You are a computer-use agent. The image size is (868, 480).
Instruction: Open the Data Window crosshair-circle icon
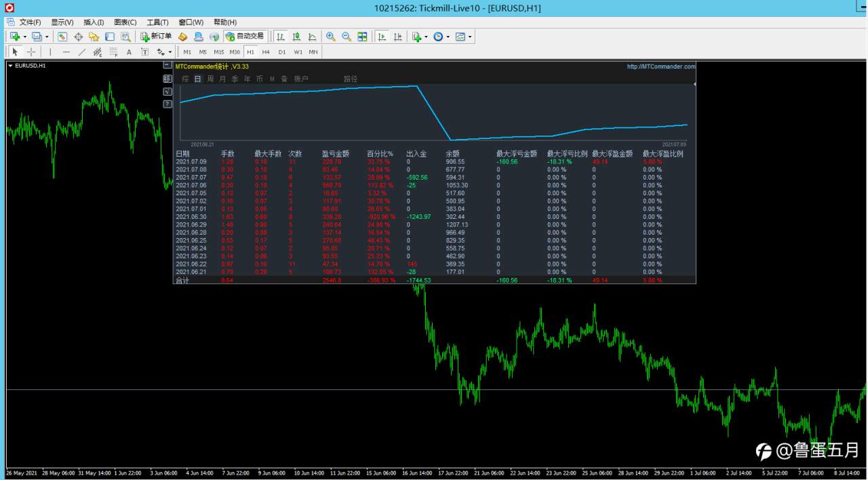pos(78,37)
